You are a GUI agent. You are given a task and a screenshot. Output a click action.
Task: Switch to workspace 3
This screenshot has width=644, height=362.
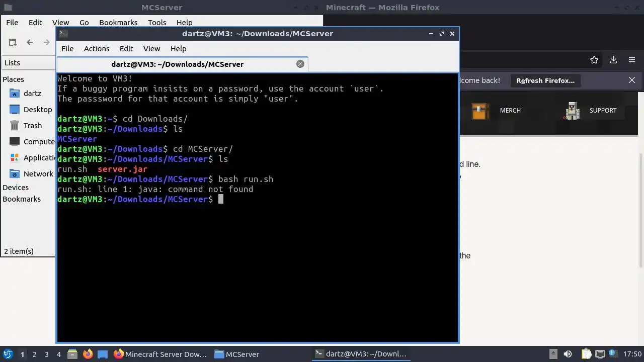click(x=46, y=354)
